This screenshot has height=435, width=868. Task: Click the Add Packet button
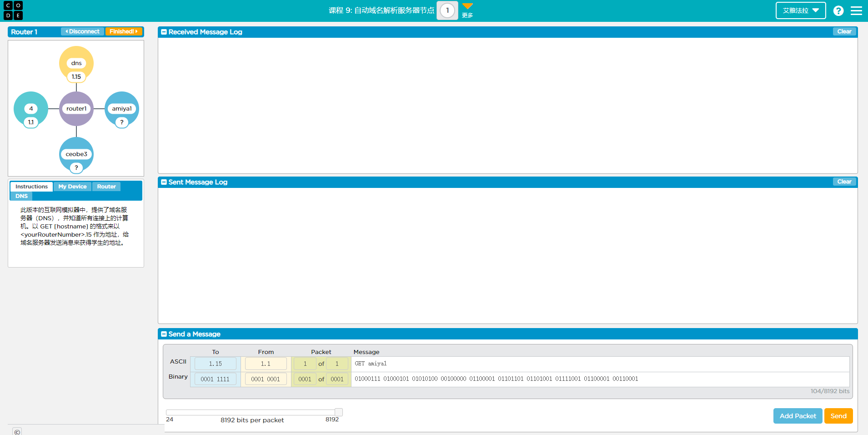click(798, 416)
